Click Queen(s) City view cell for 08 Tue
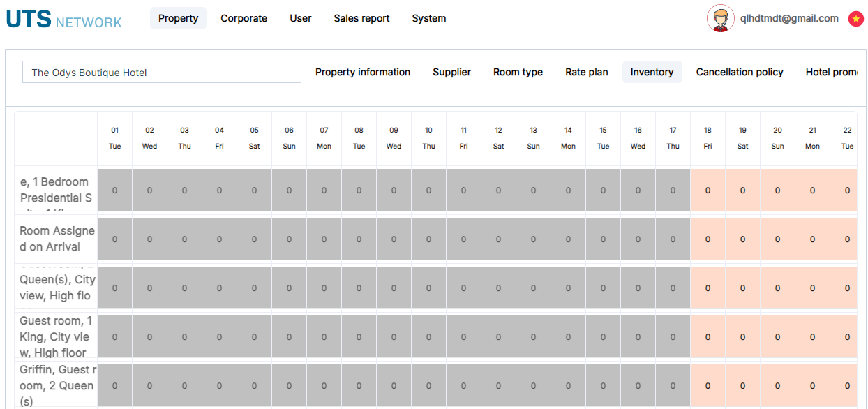This screenshot has width=868, height=409. pos(359,288)
